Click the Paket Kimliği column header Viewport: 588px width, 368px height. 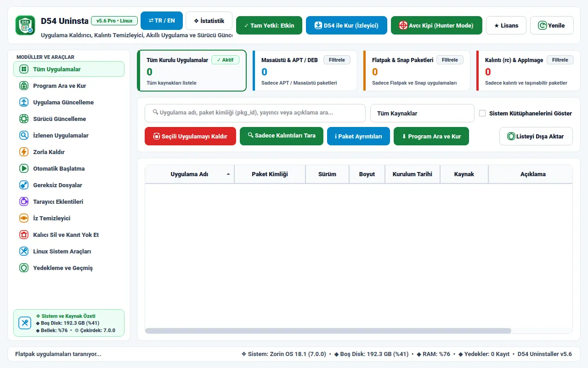(x=270, y=174)
